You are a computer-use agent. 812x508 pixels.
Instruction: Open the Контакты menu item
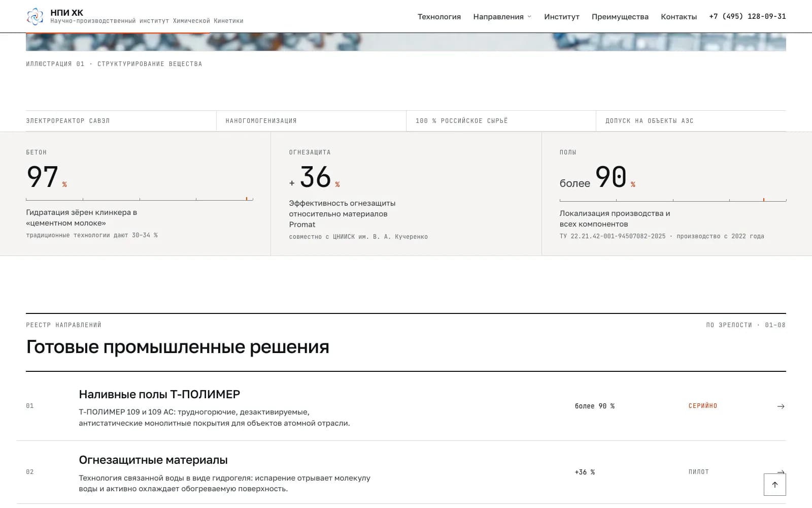tap(679, 17)
